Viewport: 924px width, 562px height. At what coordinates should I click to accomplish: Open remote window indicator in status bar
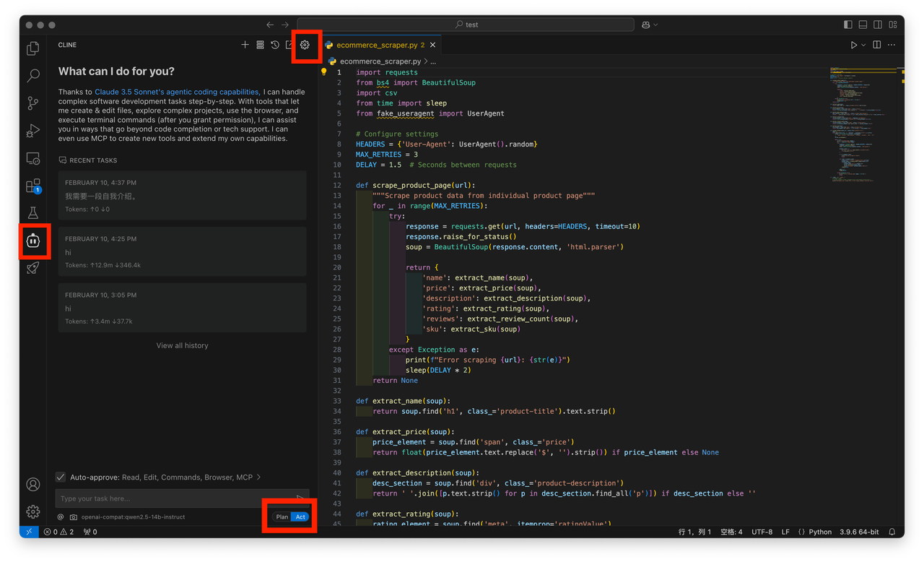point(29,532)
